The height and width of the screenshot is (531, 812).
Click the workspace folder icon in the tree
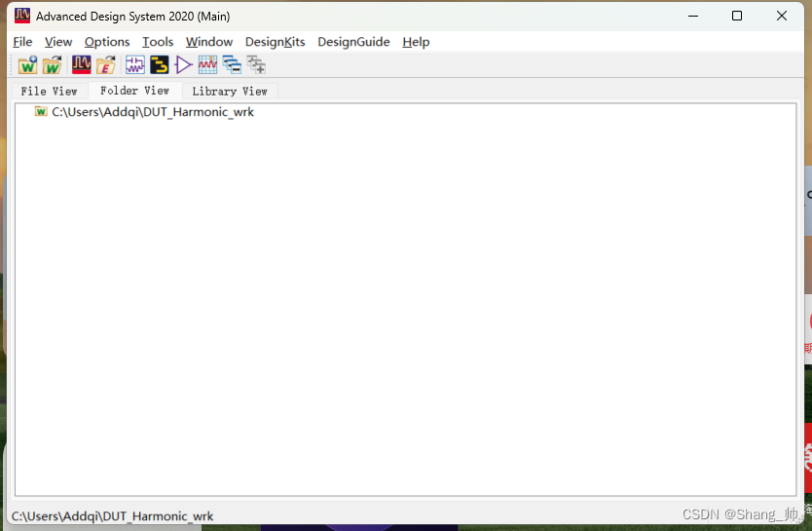coord(41,111)
